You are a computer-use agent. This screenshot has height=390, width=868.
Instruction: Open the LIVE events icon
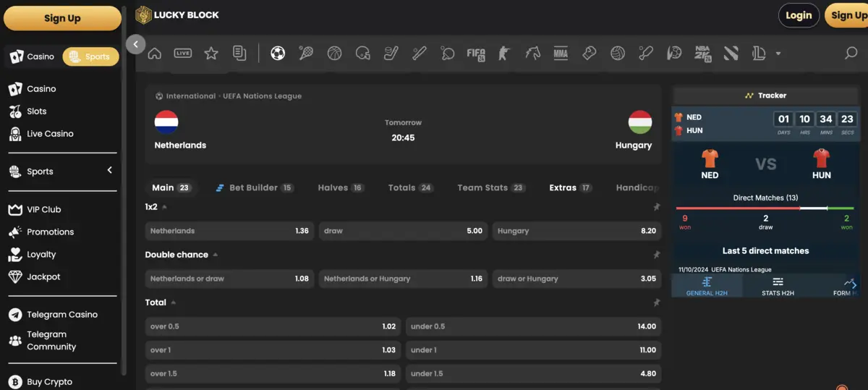click(x=183, y=53)
